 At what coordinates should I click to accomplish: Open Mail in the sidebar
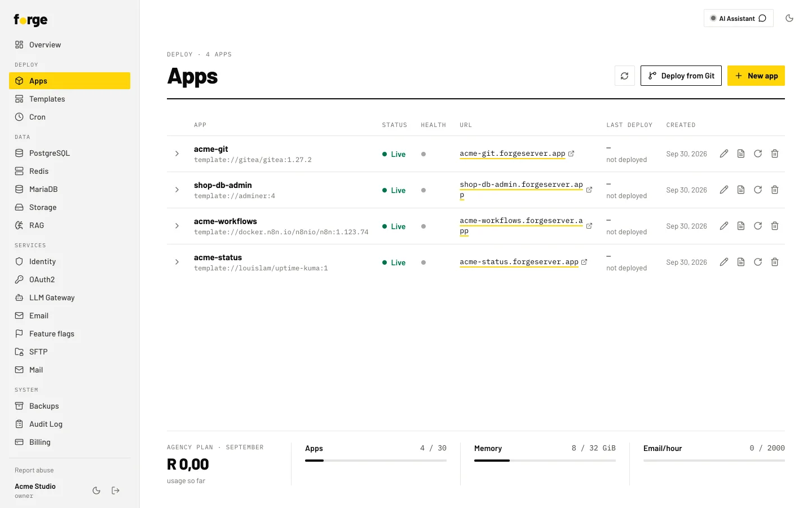click(70, 370)
